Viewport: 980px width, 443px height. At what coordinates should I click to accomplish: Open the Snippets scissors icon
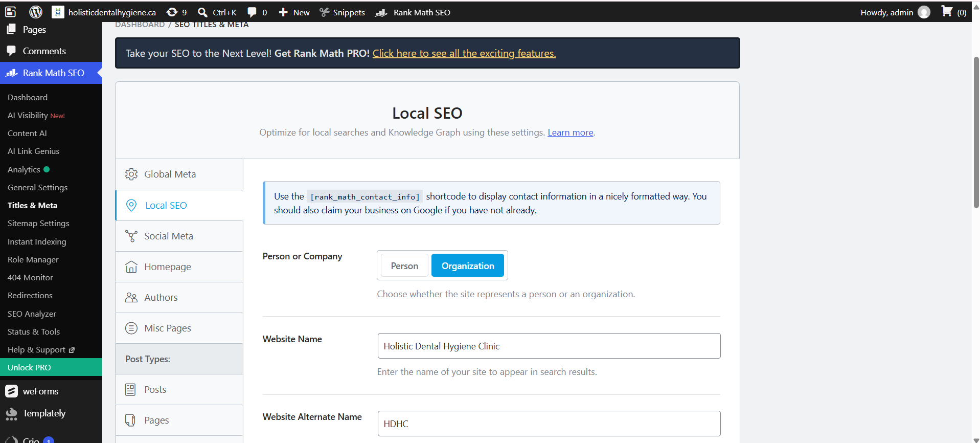[324, 12]
